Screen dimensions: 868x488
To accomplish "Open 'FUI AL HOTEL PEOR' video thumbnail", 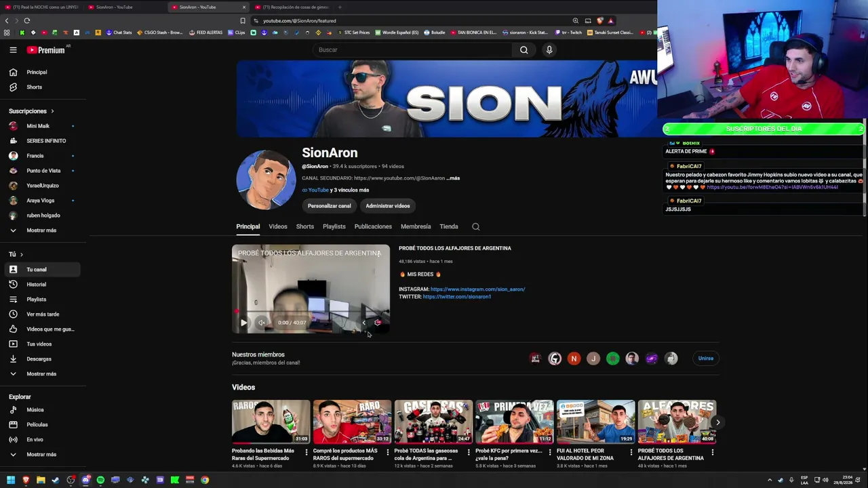I will [595, 422].
